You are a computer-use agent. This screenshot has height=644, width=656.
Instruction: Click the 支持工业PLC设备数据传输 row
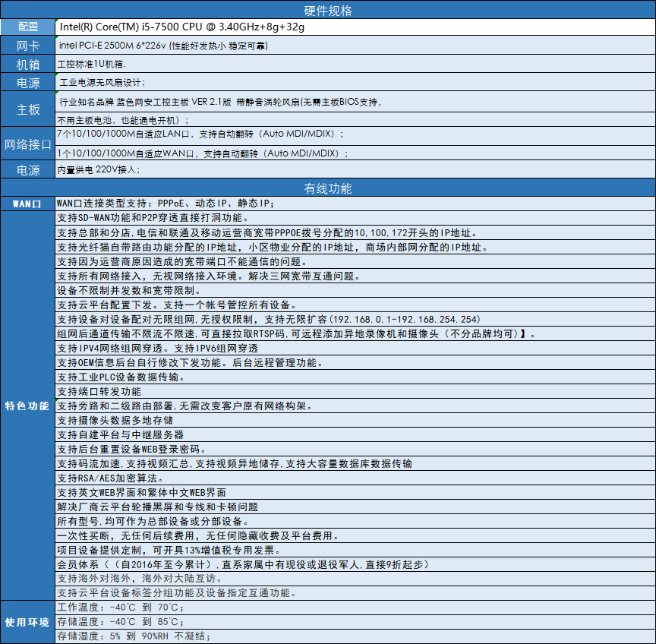click(355, 377)
